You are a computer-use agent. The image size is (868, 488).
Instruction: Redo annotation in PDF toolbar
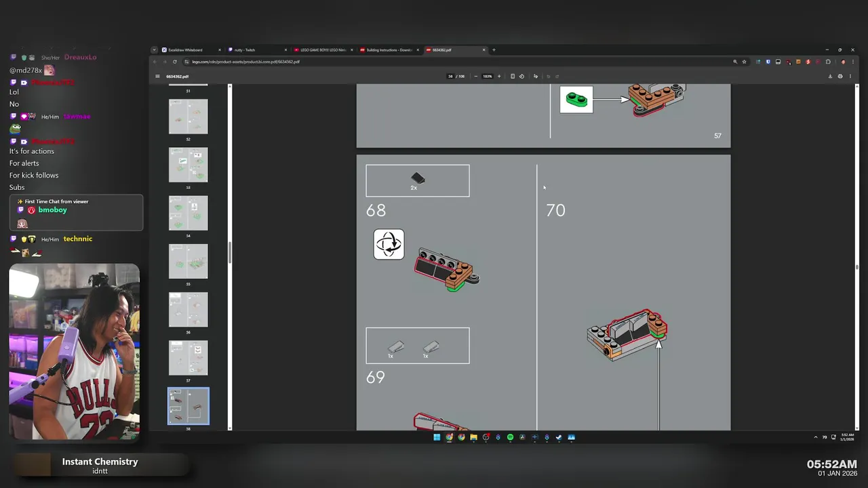coord(557,77)
